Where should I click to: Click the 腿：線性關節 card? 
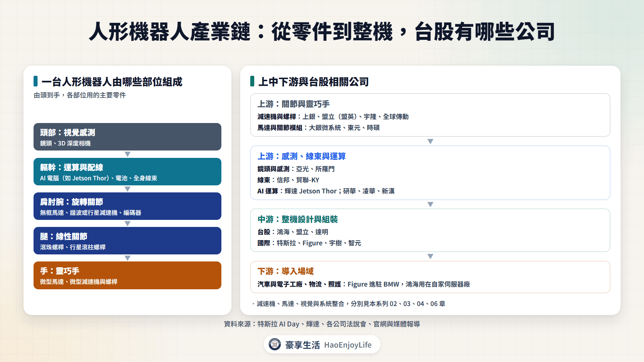click(x=127, y=241)
